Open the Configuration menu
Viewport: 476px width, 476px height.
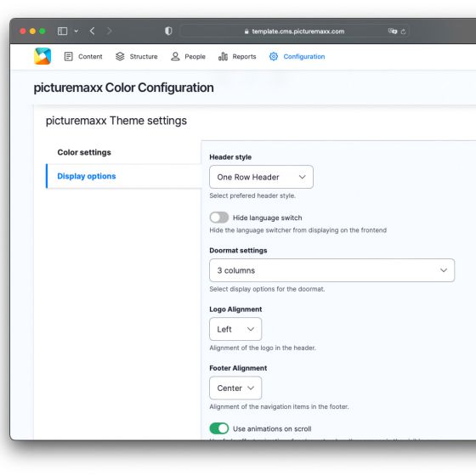(297, 56)
